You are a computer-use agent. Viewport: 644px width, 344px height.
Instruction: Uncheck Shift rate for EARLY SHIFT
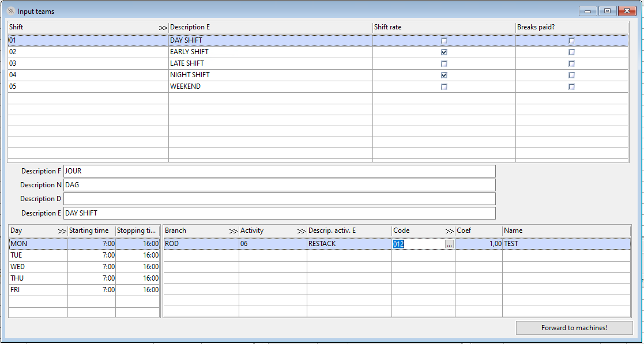coord(444,52)
